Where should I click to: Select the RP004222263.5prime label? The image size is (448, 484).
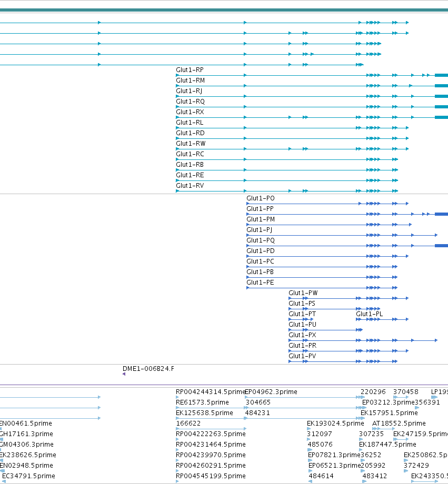(x=211, y=433)
